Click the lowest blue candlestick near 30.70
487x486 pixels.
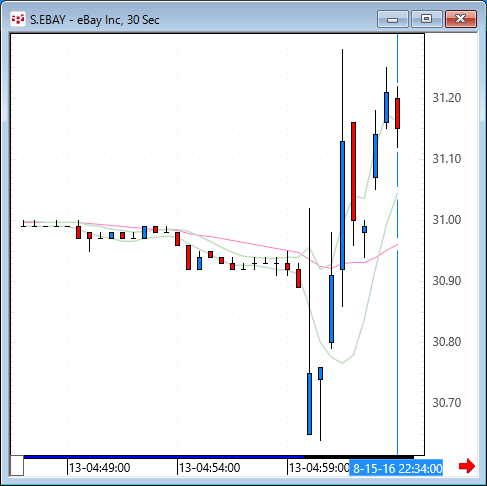(309, 404)
